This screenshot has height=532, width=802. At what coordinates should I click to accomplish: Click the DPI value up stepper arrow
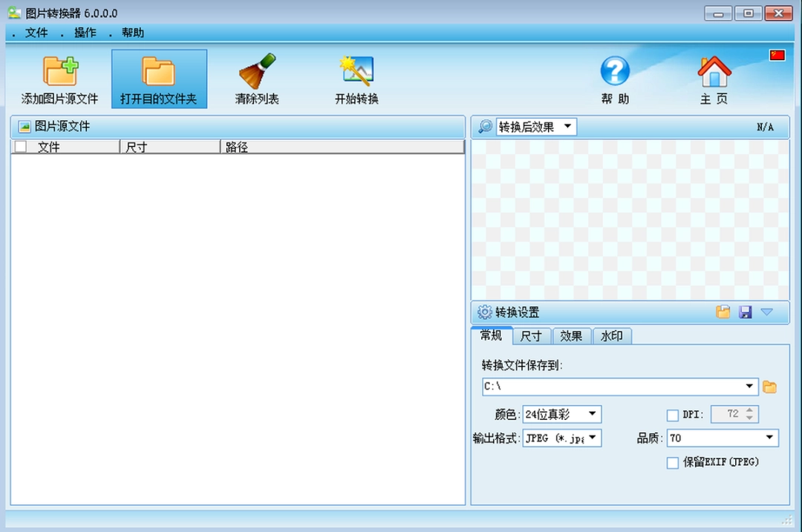pyautogui.click(x=749, y=410)
